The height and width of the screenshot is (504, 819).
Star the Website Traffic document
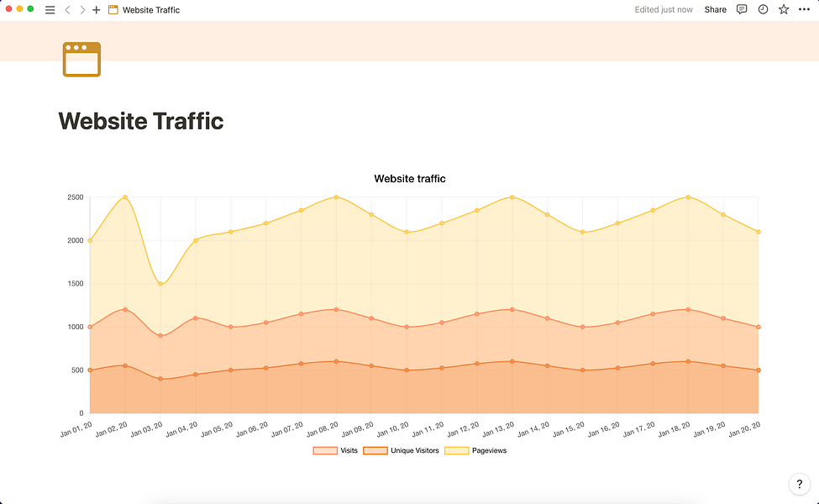[783, 9]
